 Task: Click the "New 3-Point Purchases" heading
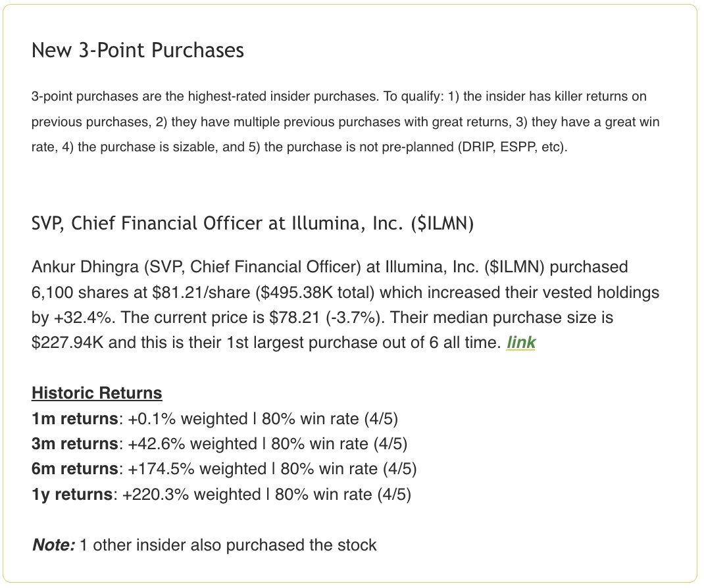pos(138,50)
